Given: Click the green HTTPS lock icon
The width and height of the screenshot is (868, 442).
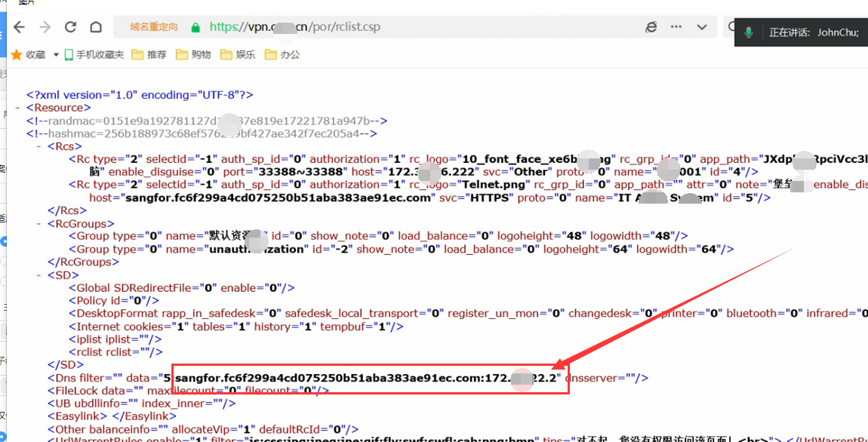Looking at the screenshot, I should pyautogui.click(x=195, y=27).
